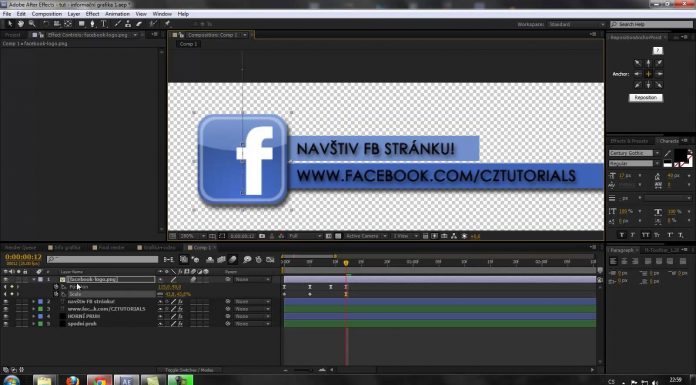Select the Clone Stamp tool
Screen dimensions: 696x385
pos(128,24)
